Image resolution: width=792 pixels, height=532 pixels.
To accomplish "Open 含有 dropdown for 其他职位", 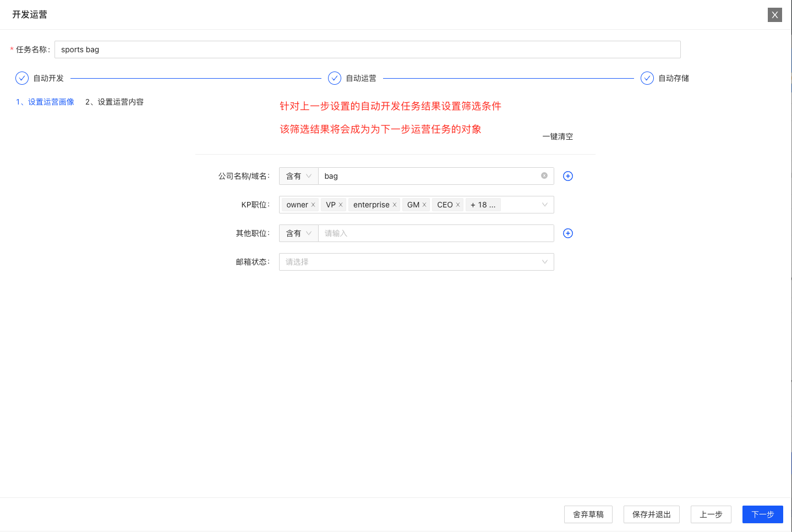I will click(x=299, y=233).
